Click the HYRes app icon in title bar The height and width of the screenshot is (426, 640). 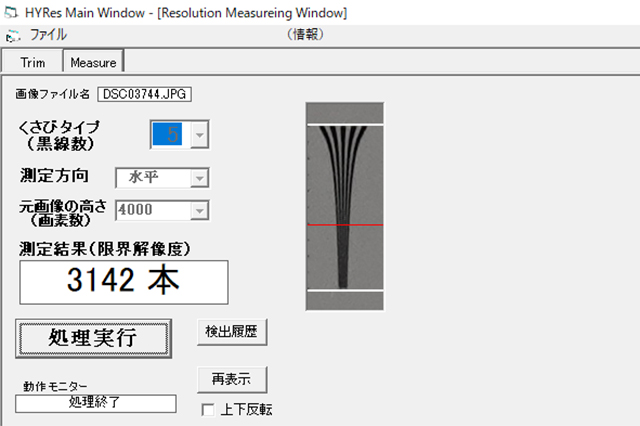(10, 12)
